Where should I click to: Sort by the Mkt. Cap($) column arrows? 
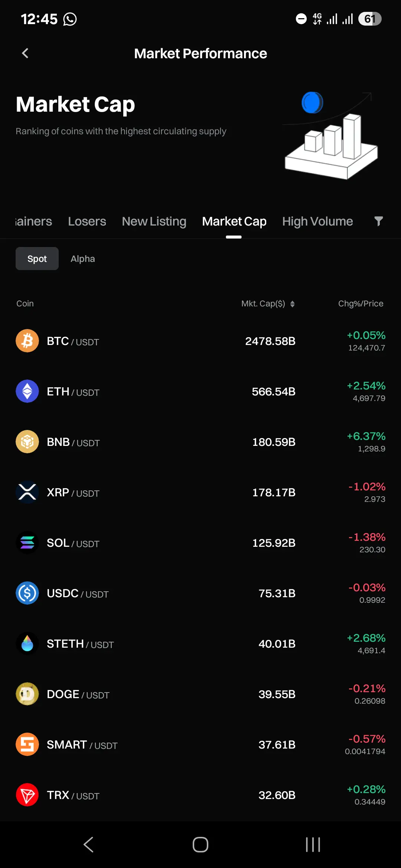coord(292,304)
